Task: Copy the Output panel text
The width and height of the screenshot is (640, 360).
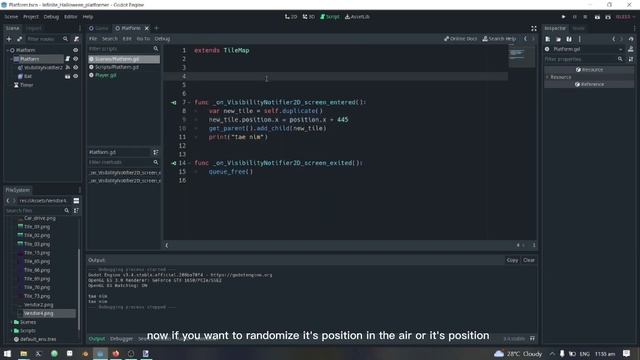Action: coord(512,260)
